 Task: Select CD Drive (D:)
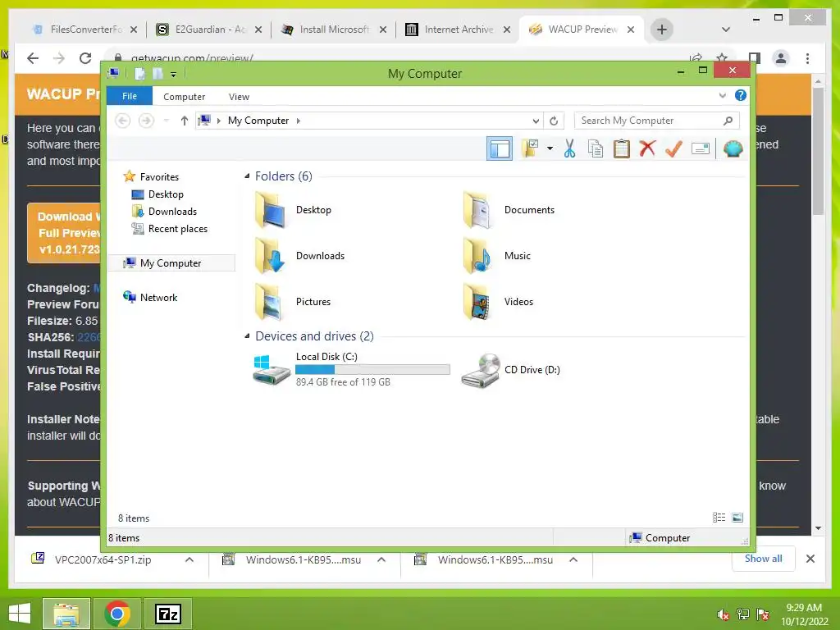pyautogui.click(x=511, y=370)
